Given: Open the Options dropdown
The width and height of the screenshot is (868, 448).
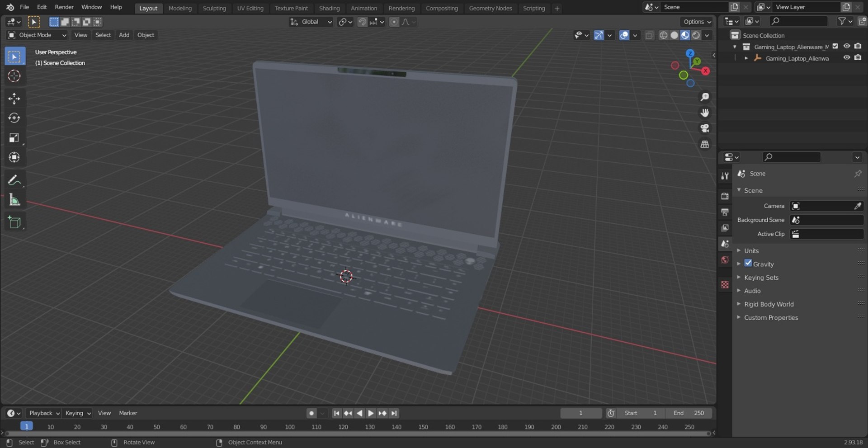Looking at the screenshot, I should [697, 22].
